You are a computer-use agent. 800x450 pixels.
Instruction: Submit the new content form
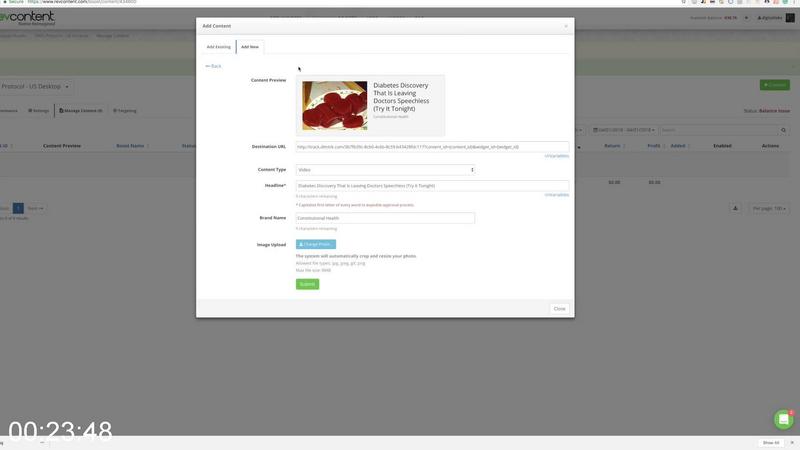tap(307, 284)
